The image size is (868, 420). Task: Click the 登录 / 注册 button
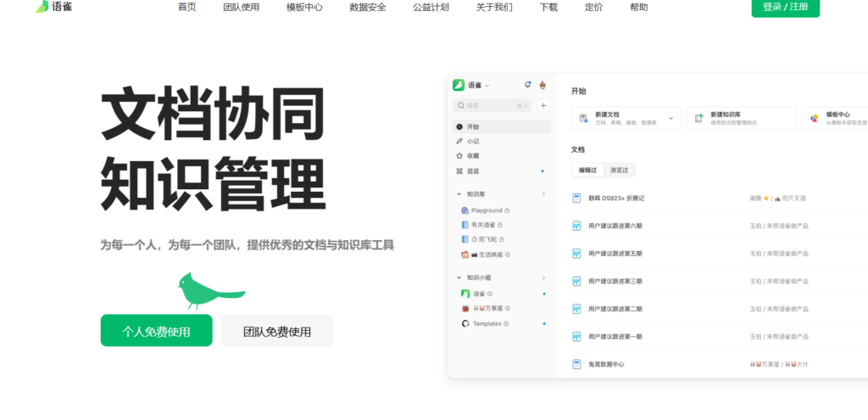(785, 8)
